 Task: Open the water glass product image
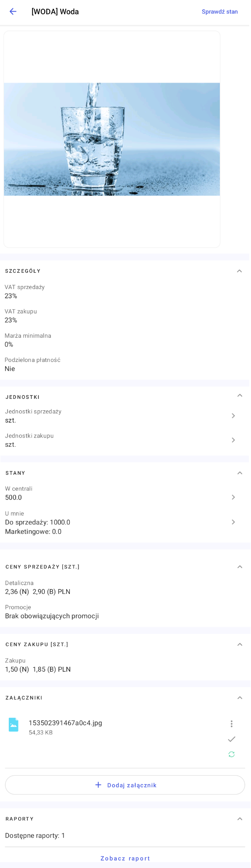[x=112, y=139]
